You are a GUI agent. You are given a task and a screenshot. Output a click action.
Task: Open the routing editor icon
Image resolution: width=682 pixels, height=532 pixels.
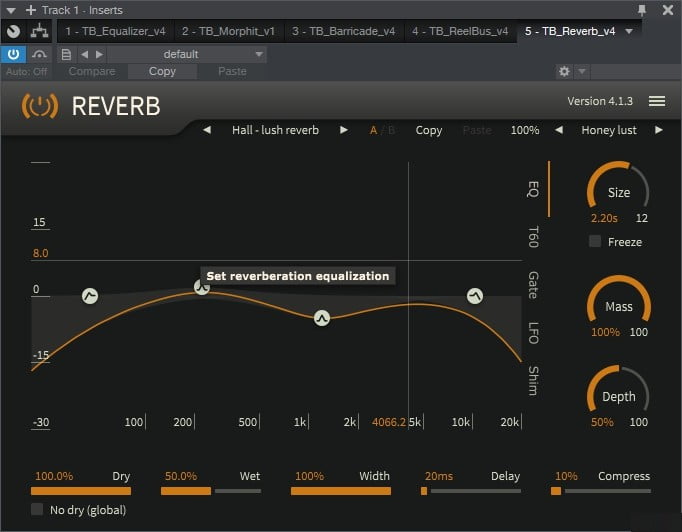[x=40, y=31]
